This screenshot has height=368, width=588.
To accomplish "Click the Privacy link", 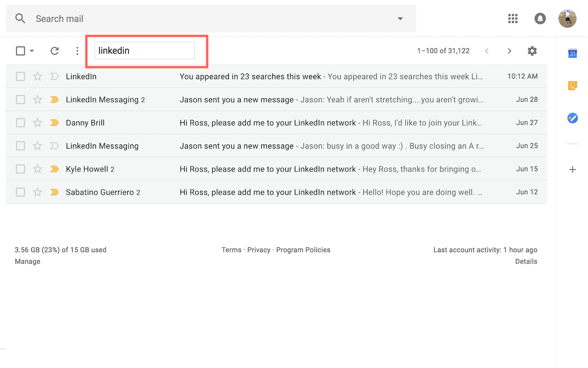I will point(259,250).
